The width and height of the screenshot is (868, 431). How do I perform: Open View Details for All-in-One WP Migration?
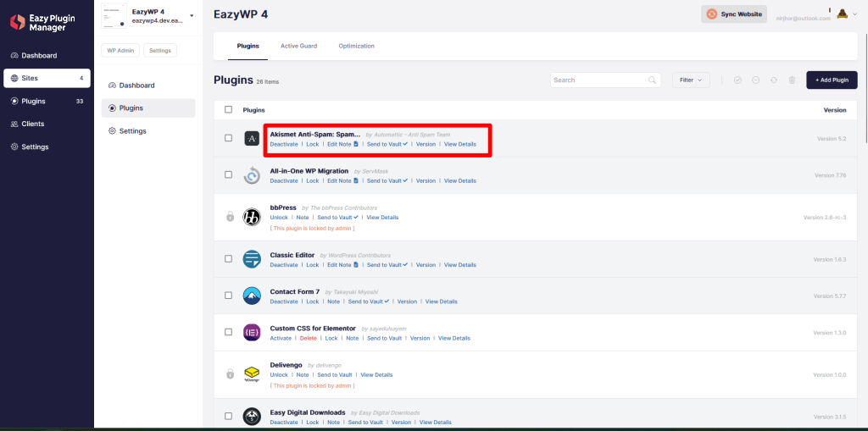(460, 181)
